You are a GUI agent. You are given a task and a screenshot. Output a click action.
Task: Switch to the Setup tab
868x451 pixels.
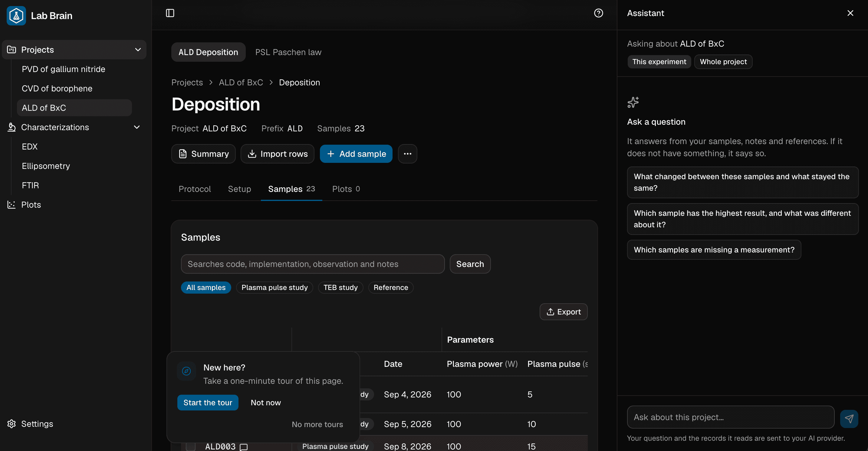pos(240,189)
